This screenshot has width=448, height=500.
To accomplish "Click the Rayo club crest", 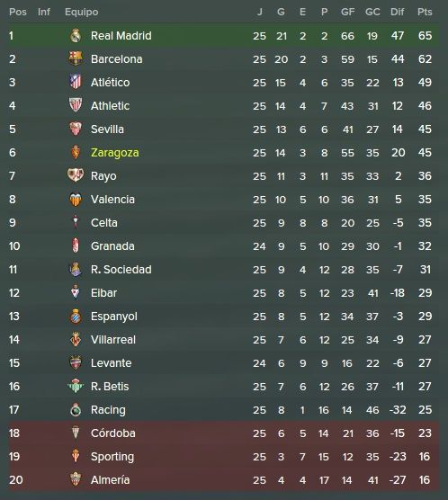I will pyautogui.click(x=76, y=175).
